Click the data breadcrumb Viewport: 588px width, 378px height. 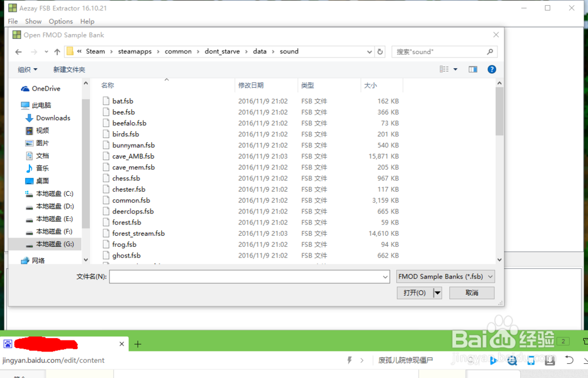[x=259, y=51]
